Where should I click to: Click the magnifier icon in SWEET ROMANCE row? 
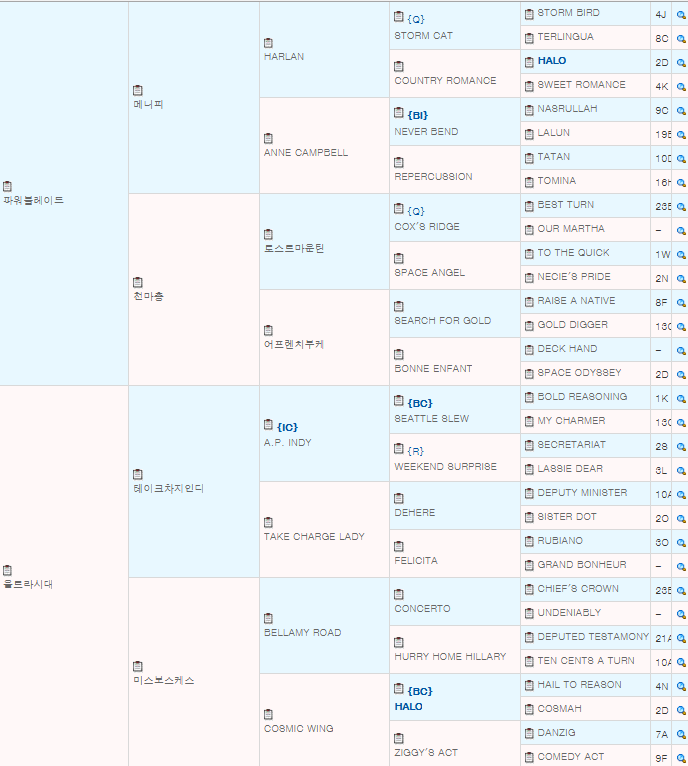[x=681, y=86]
